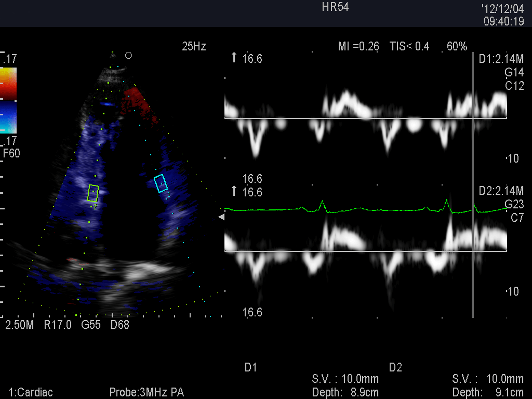Click the vertical gray sweep cursor line
The height and width of the screenshot is (399, 532).
pyautogui.click(x=473, y=185)
